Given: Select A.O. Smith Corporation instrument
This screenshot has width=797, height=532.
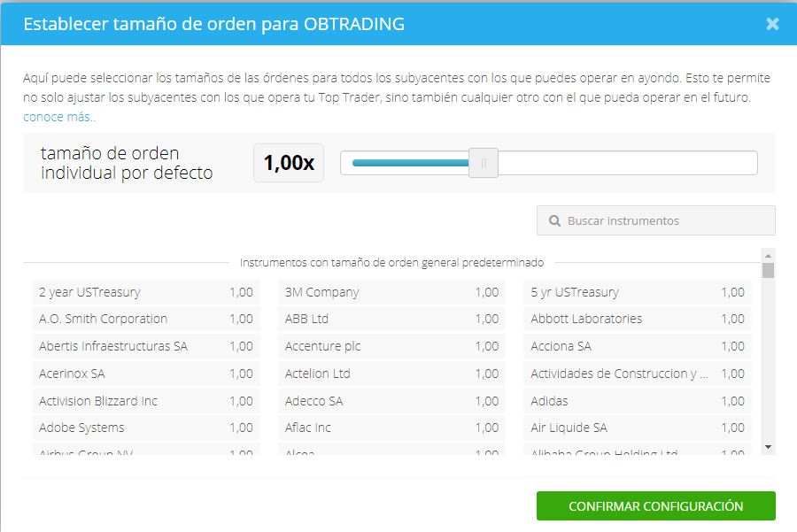Looking at the screenshot, I should [x=146, y=319].
